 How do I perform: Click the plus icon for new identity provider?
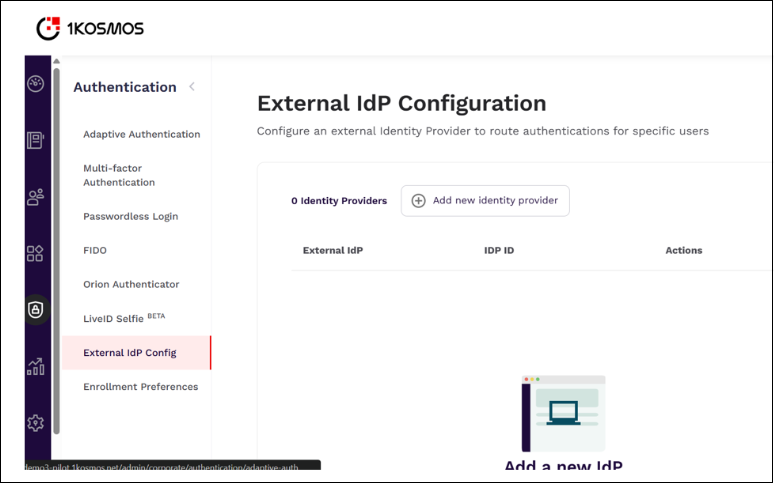click(419, 201)
